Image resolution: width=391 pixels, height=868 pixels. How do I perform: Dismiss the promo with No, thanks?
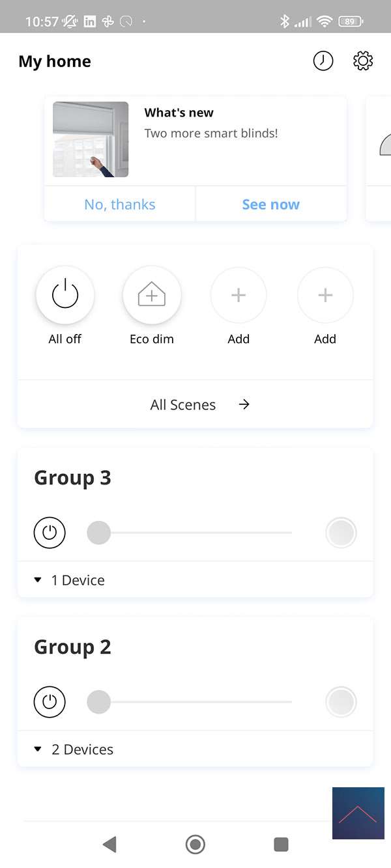pyautogui.click(x=120, y=204)
